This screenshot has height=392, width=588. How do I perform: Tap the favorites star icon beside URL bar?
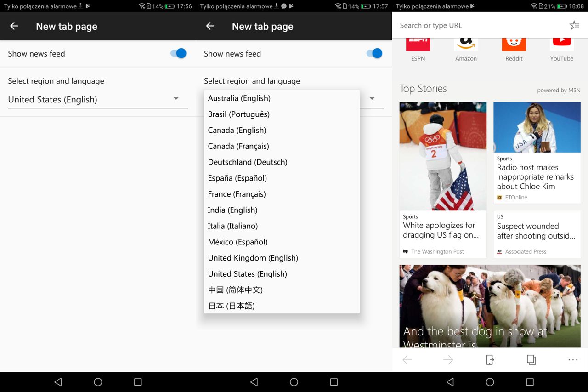click(574, 25)
